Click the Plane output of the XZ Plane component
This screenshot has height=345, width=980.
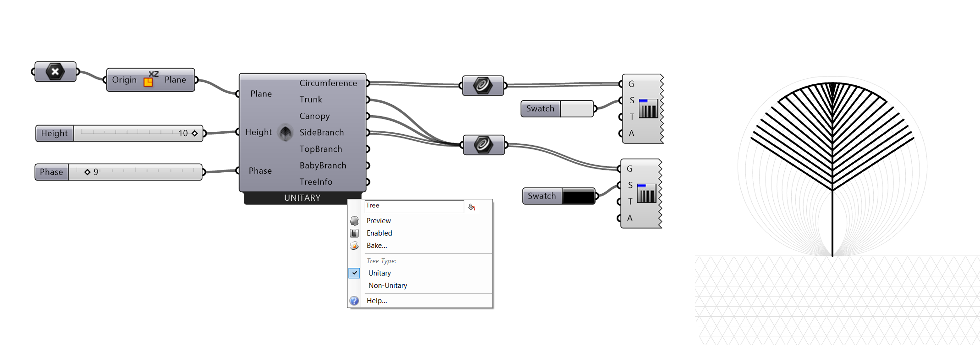click(x=175, y=80)
